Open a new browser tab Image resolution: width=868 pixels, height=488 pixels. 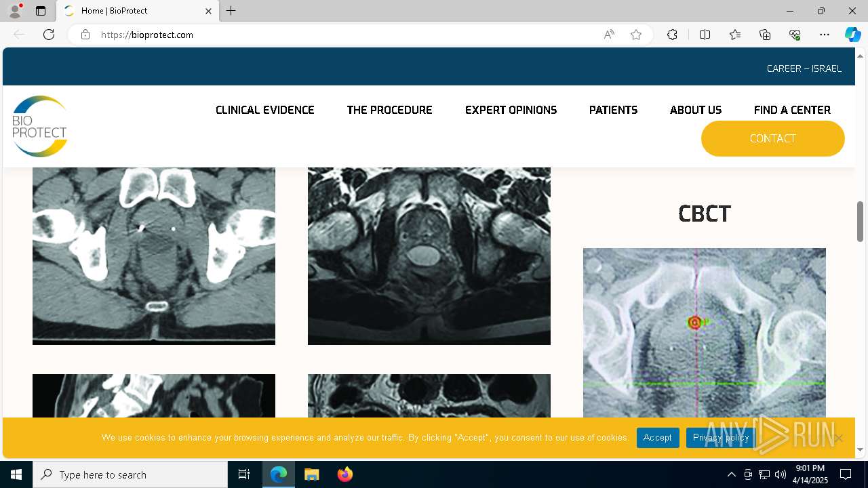(231, 11)
